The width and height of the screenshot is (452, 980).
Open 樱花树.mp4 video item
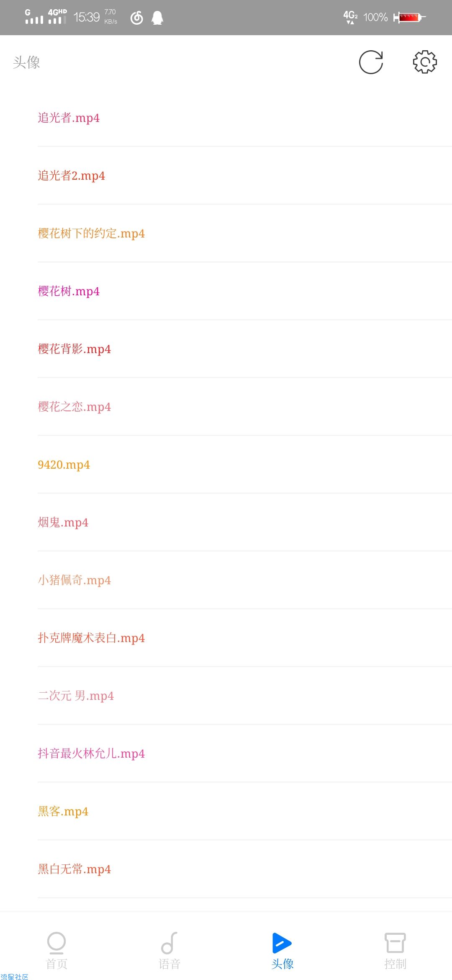[x=245, y=291]
